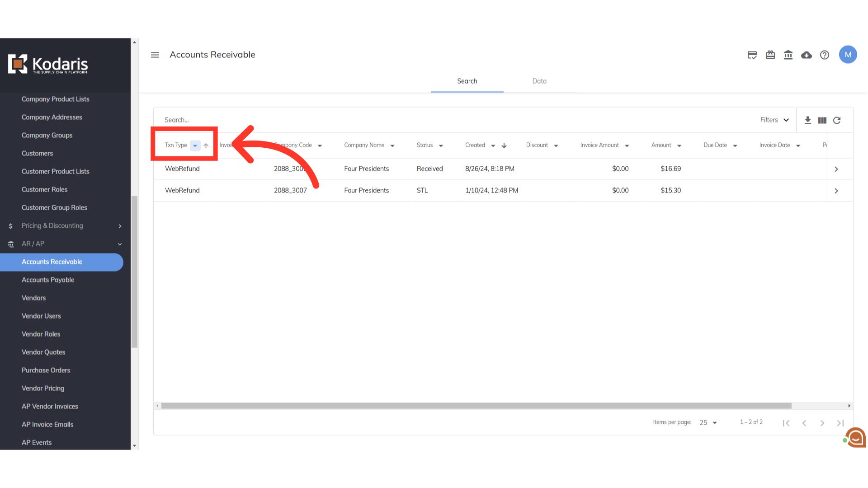The height and width of the screenshot is (488, 868).
Task: Click the cloud download icon in header
Action: coord(807,55)
